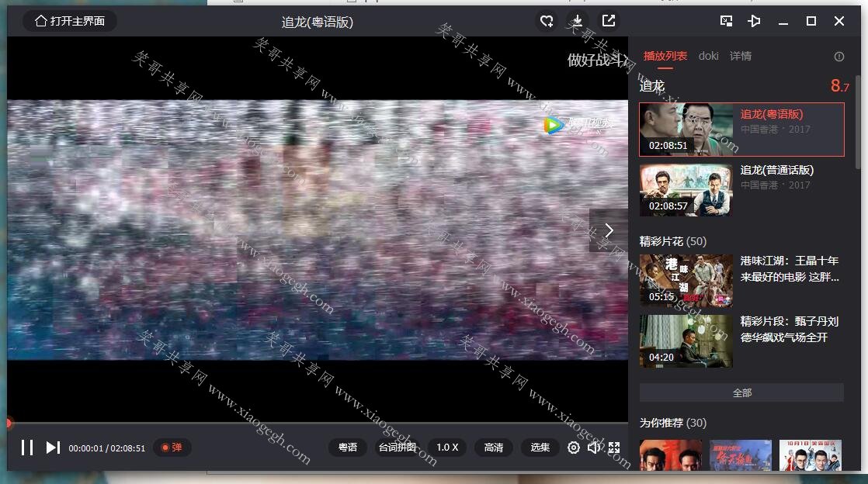Open the first recommended movie thumbnail

pos(671,455)
